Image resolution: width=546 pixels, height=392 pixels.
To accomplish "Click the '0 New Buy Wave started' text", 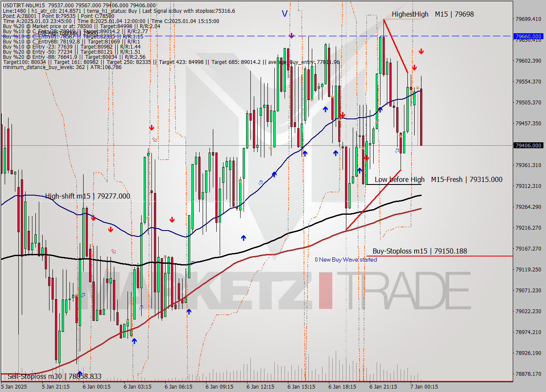I will point(346,259).
